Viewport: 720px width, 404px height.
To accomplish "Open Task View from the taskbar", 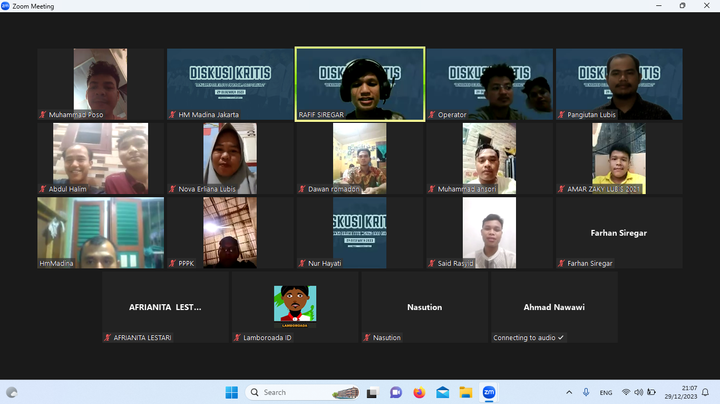I will tap(372, 392).
